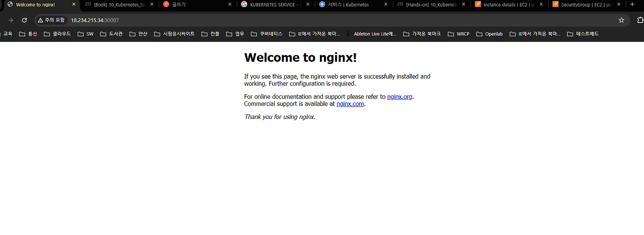The width and height of the screenshot is (644, 235).
Task: Open the extensions puzzle icon
Action: (x=640, y=20)
